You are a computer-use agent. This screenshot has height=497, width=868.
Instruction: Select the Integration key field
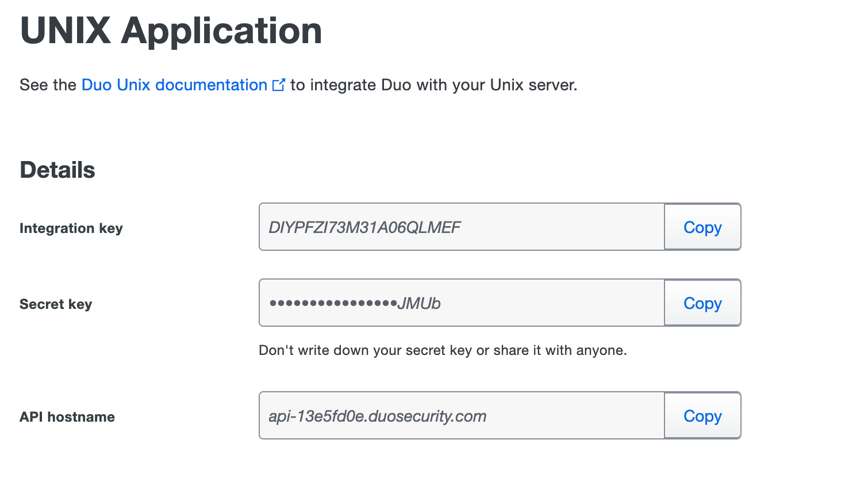tap(462, 227)
